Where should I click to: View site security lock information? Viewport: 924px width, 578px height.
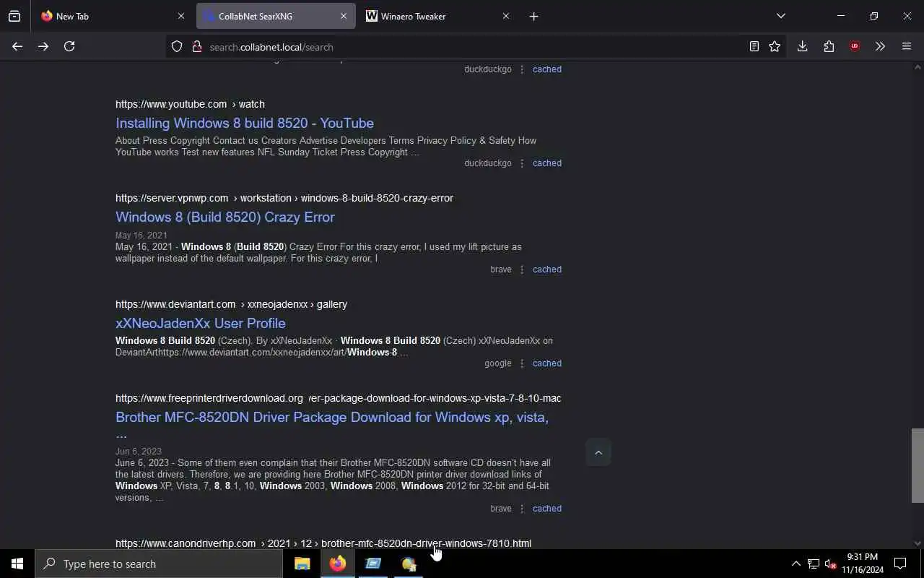pyautogui.click(x=196, y=46)
